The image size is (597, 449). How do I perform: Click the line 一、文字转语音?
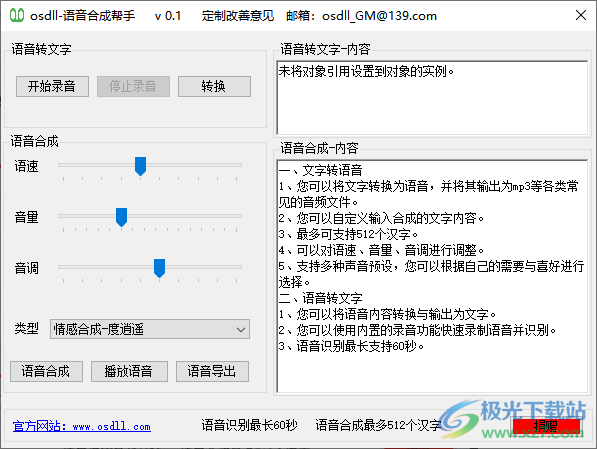tap(320, 170)
